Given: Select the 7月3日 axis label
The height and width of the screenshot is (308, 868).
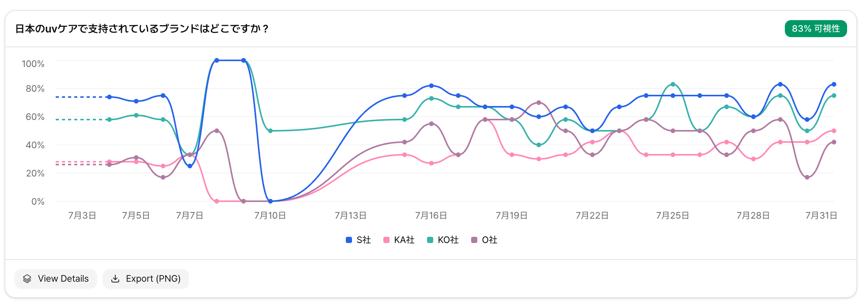Looking at the screenshot, I should [82, 216].
